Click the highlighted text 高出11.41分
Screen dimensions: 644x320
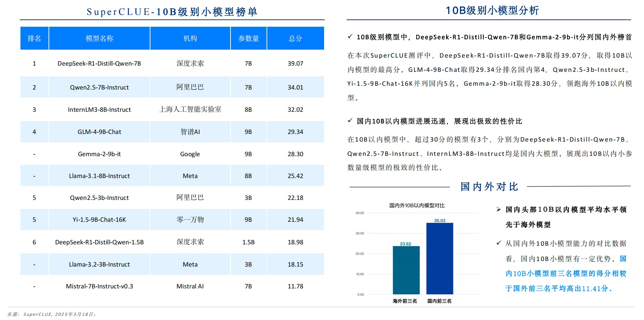coord(590,288)
